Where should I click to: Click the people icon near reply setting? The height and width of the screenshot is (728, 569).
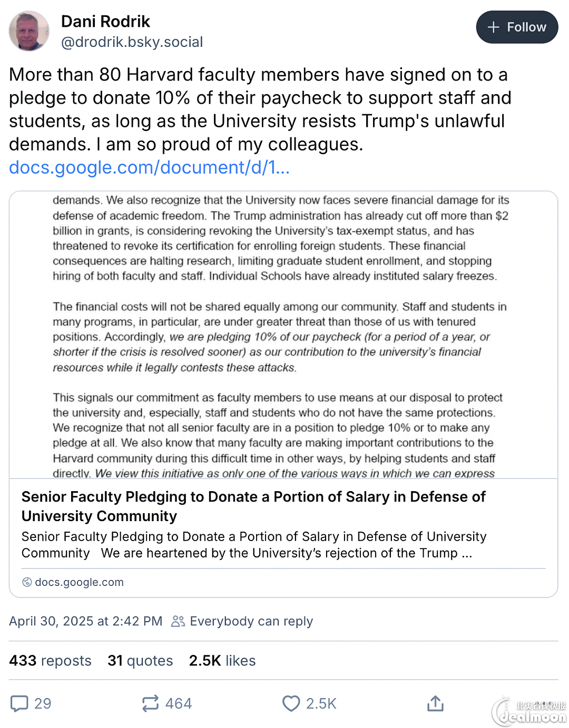click(x=178, y=621)
